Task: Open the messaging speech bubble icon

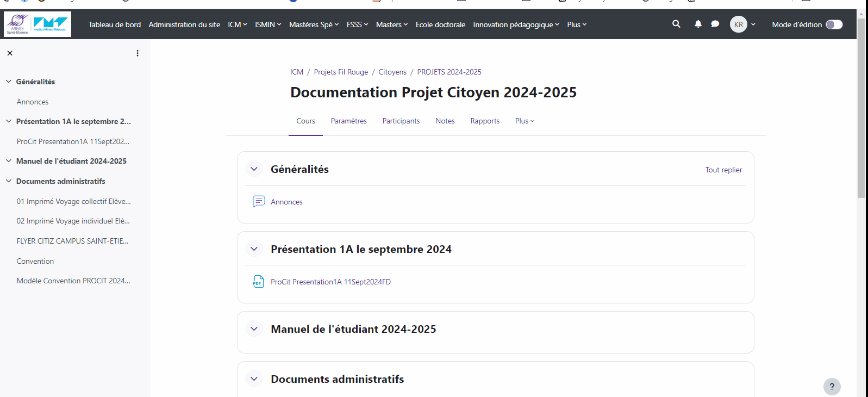Action: click(715, 24)
